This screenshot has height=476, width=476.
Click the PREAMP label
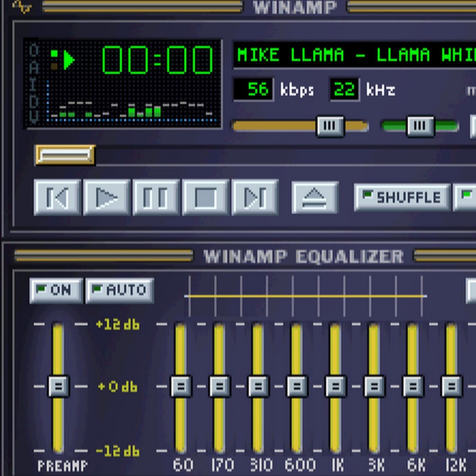click(62, 465)
